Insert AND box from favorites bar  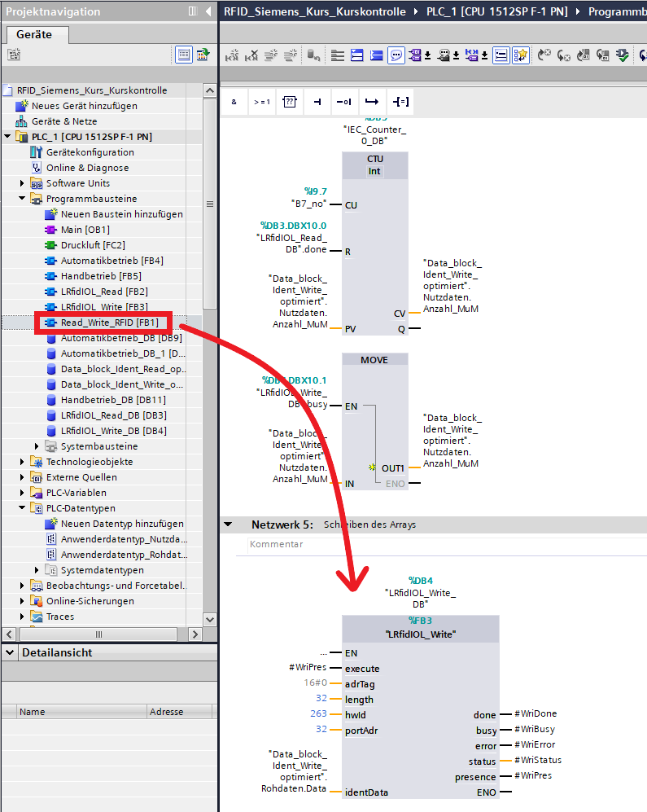[x=234, y=102]
